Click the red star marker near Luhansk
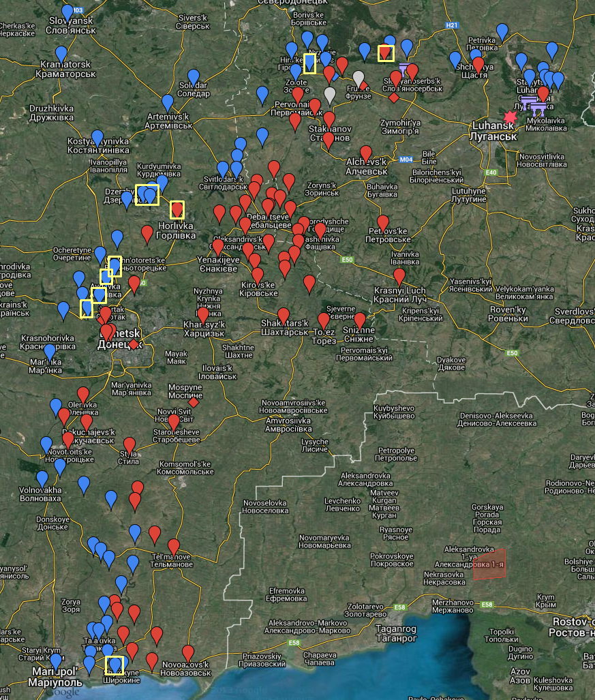This screenshot has height=700, width=595. tap(510, 117)
